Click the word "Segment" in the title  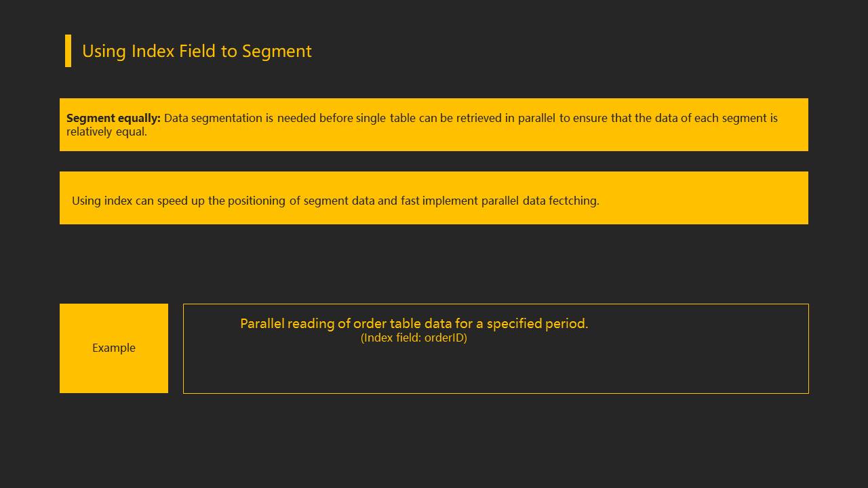click(277, 52)
